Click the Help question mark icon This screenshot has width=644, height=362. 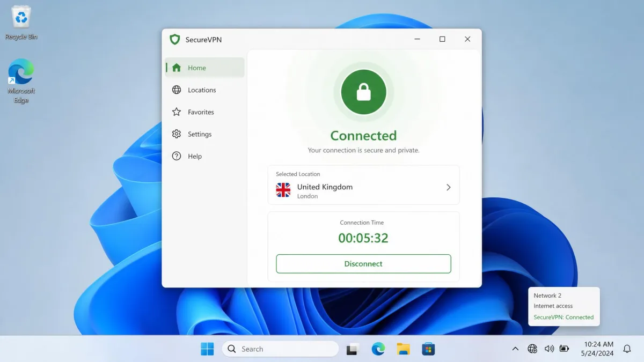click(x=177, y=156)
